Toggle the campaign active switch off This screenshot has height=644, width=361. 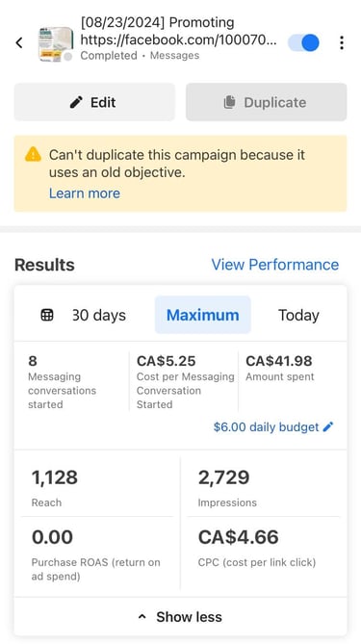tap(303, 42)
